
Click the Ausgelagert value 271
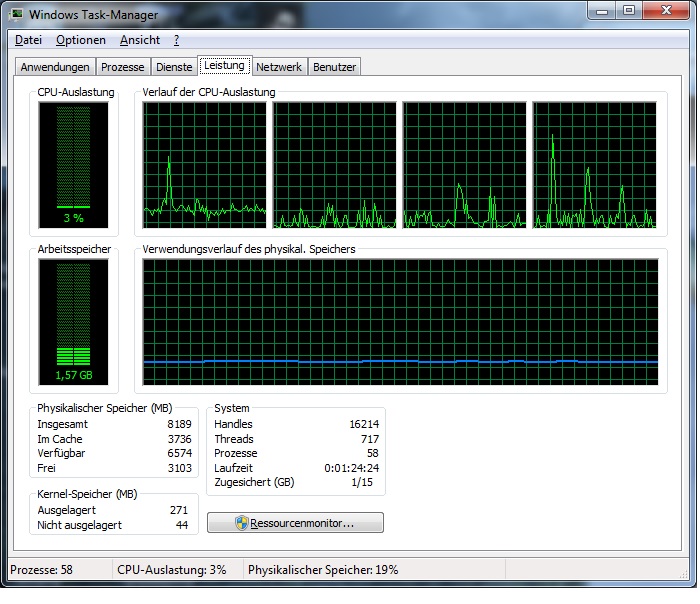click(179, 510)
